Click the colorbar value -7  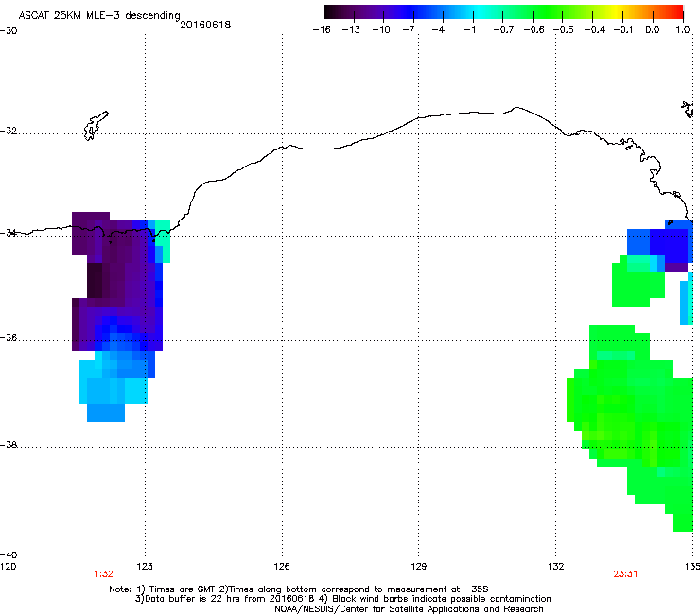pyautogui.click(x=408, y=30)
